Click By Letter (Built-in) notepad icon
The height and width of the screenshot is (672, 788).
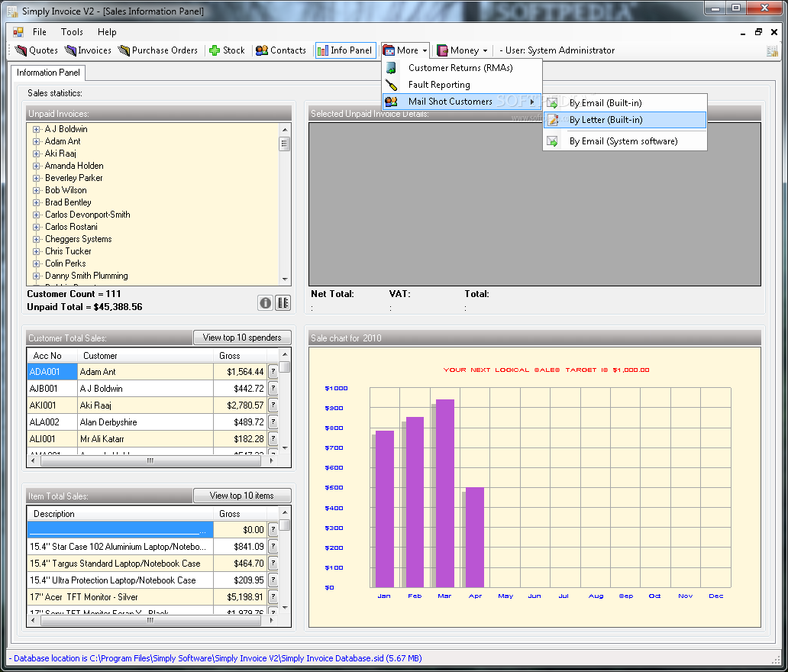[552, 120]
